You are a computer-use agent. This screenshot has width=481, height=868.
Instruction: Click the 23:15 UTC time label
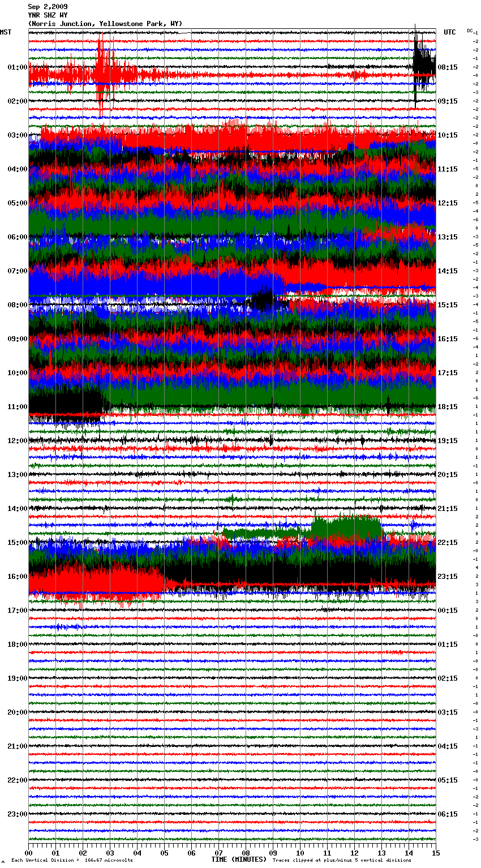448,577
